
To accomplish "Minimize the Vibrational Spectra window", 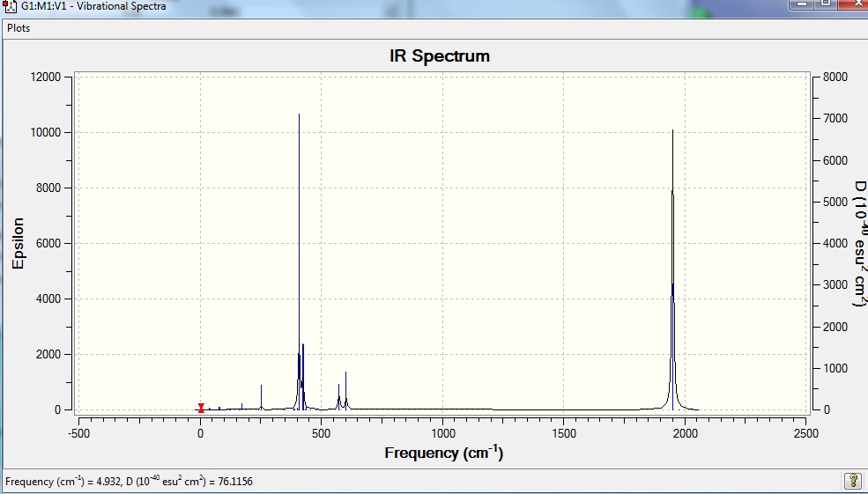I will click(x=803, y=4).
